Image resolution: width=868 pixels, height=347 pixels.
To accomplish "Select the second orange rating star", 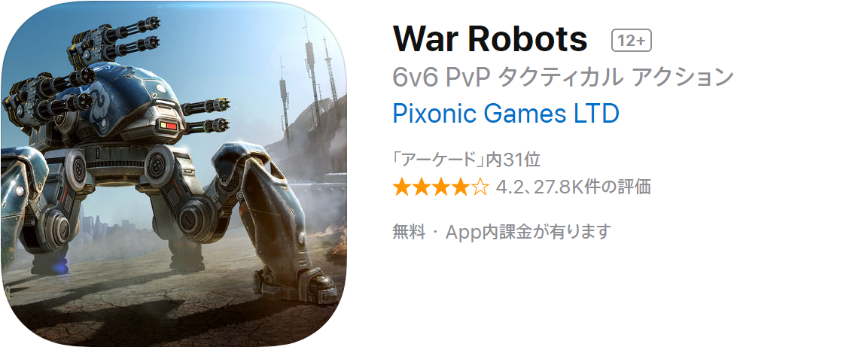I will (x=421, y=187).
